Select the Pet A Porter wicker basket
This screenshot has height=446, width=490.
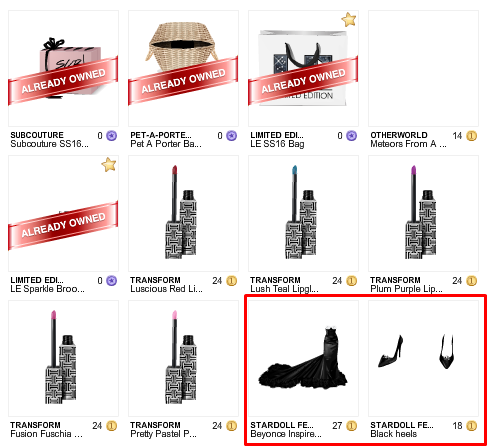pos(183,68)
